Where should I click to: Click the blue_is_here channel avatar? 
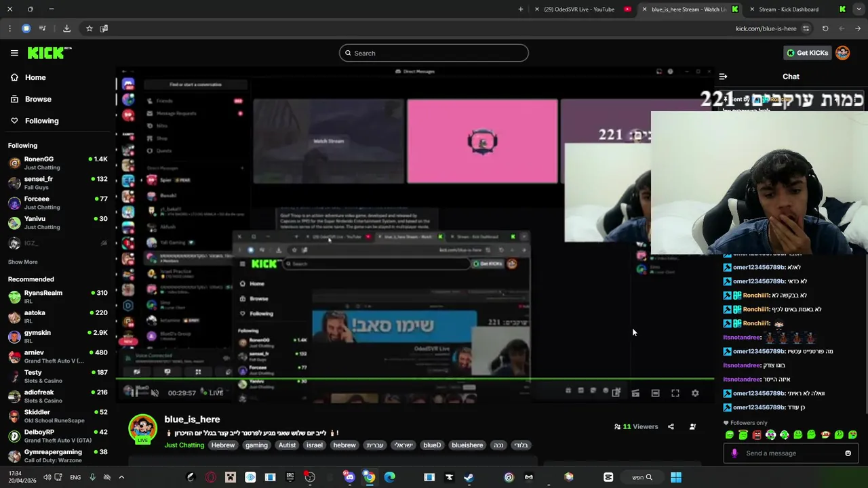coord(142,428)
